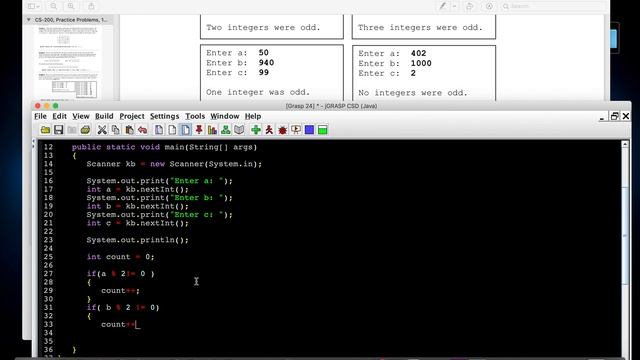Click the markup pen in Preview

(442, 6)
